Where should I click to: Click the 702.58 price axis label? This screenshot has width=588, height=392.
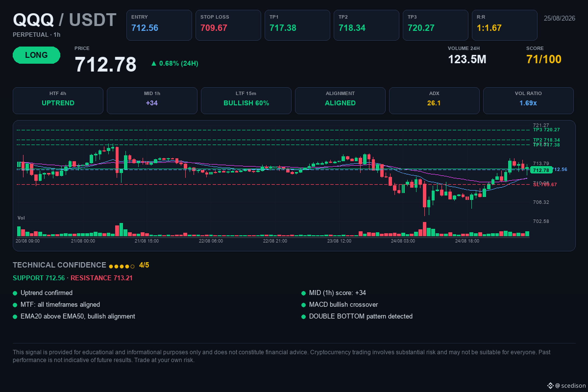(541, 221)
